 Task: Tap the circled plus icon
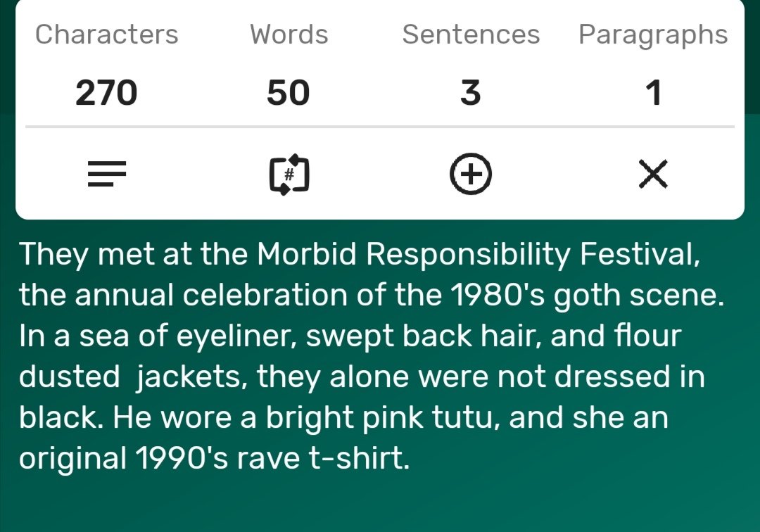[471, 174]
